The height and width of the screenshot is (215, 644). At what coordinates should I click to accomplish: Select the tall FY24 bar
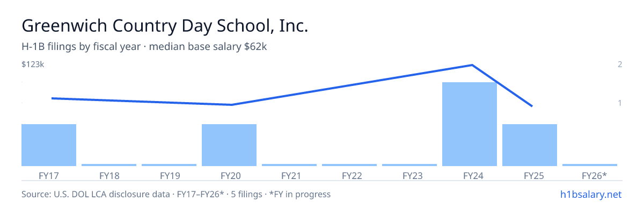470,124
